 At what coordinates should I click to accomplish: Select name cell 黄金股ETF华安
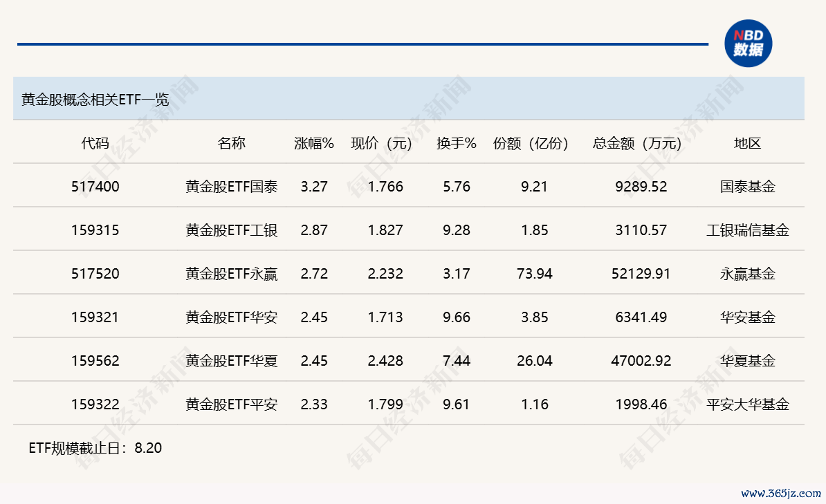coord(231,317)
